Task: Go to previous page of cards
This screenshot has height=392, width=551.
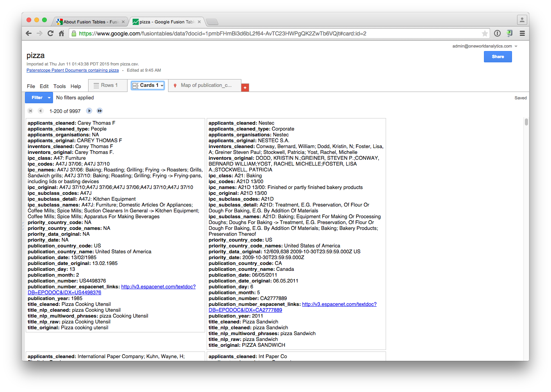Action: click(40, 111)
